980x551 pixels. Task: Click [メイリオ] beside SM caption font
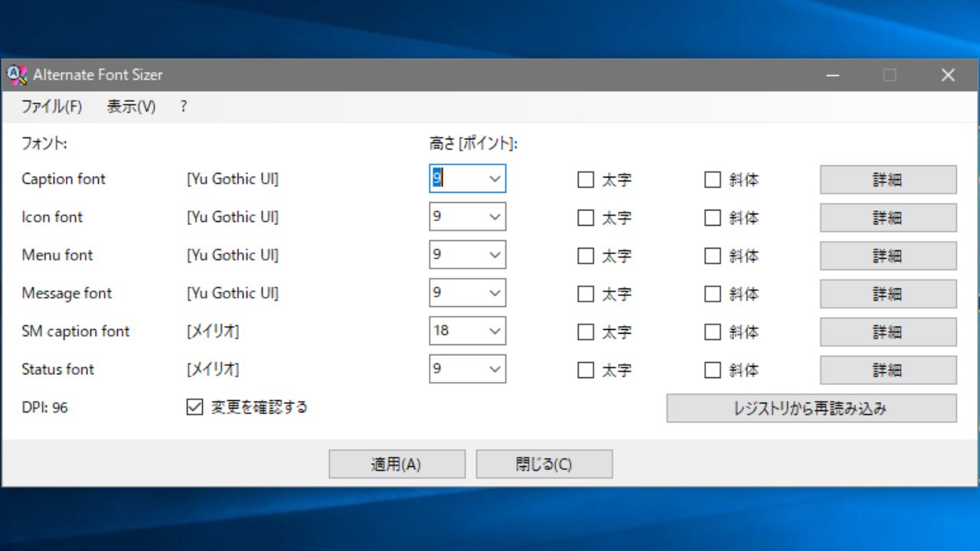coord(213,332)
